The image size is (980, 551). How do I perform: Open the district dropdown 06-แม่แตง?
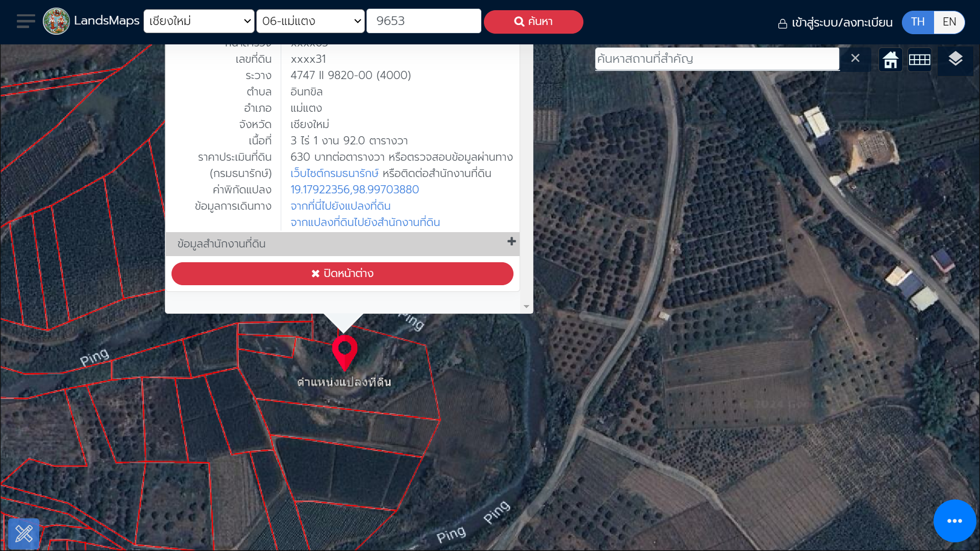click(310, 21)
